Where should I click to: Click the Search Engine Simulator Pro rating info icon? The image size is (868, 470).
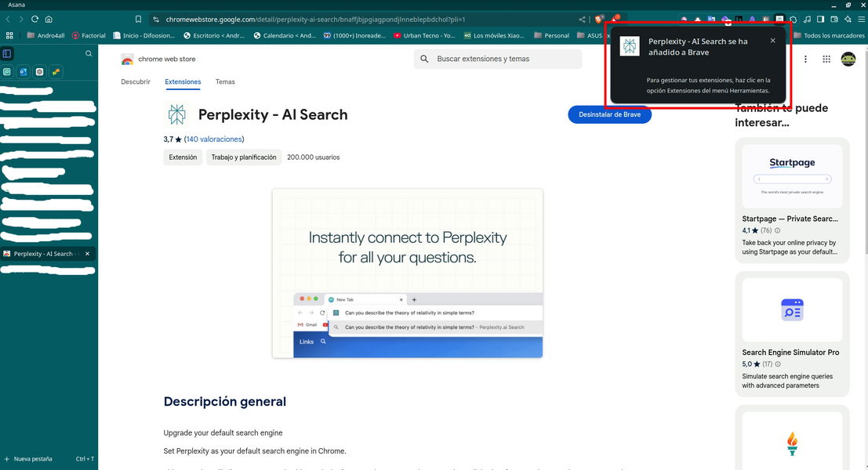point(778,364)
